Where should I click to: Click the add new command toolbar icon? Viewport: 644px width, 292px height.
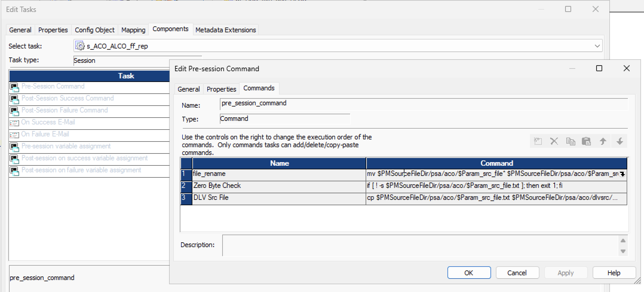click(538, 141)
